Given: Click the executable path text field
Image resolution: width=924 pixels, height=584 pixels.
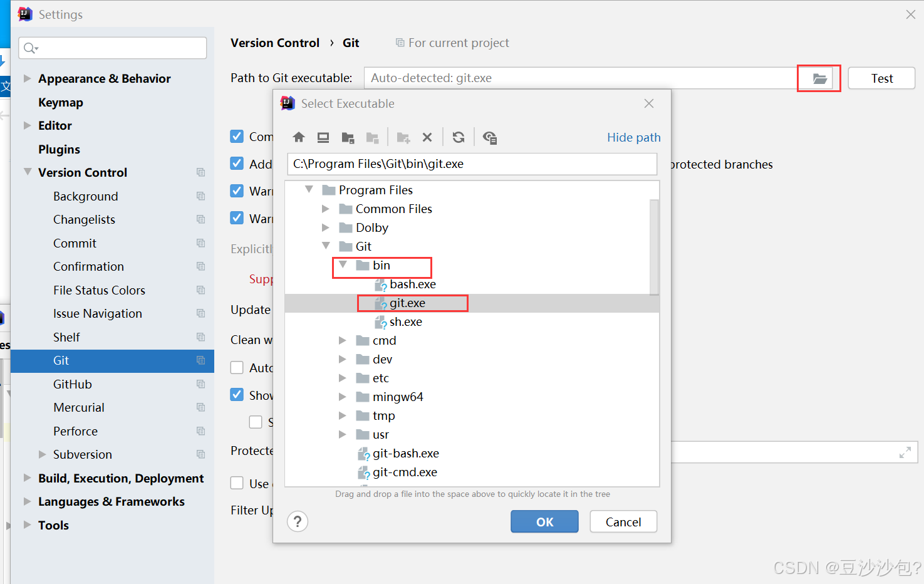Looking at the screenshot, I should (472, 164).
